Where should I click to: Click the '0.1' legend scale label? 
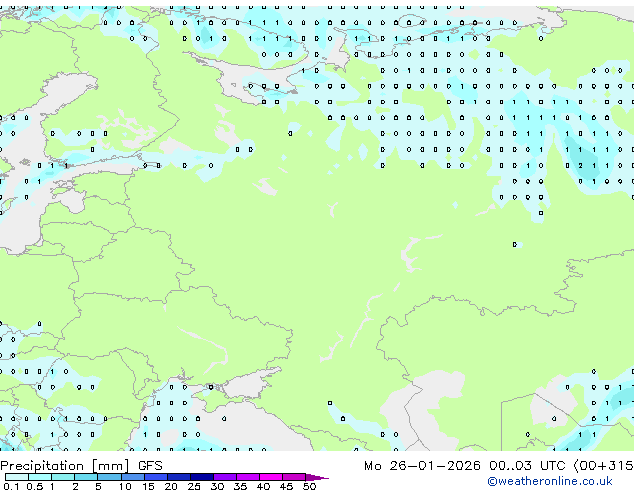click(11, 486)
